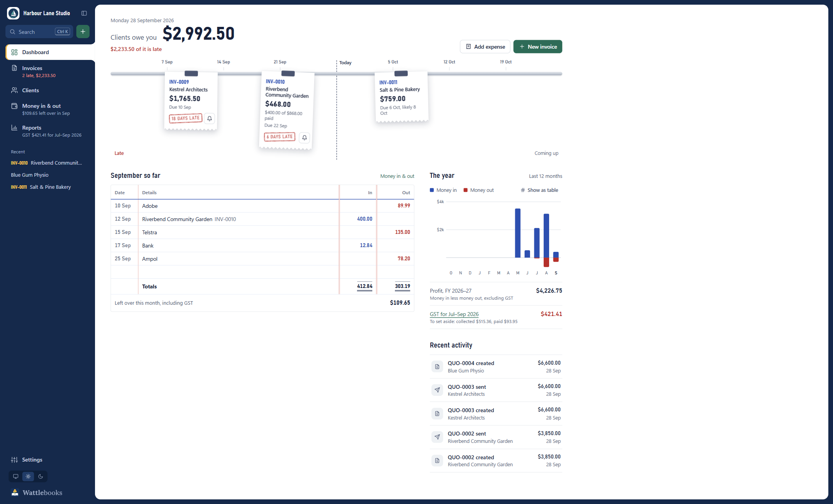Click the Invoices document icon

click(x=14, y=68)
